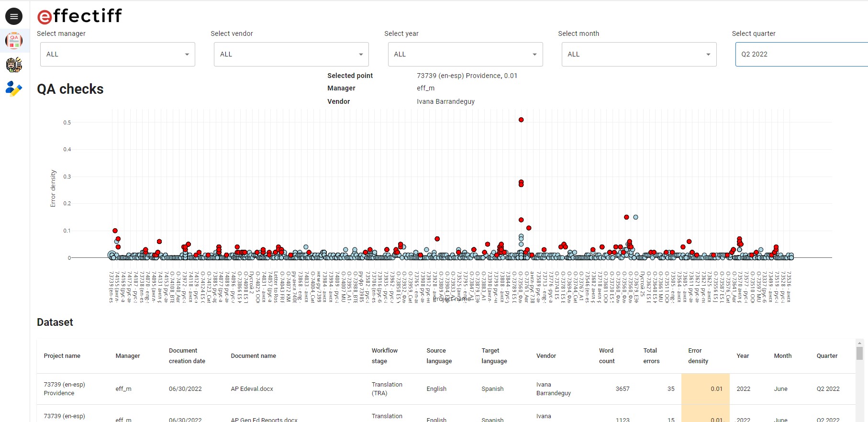Open the hamburger menu button
The width and height of the screenshot is (868, 422).
pyautogui.click(x=14, y=16)
